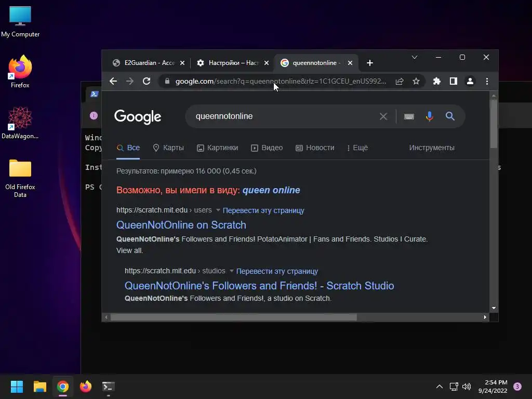532x399 pixels.
Task: Open a new Chrome tab
Action: pyautogui.click(x=370, y=63)
